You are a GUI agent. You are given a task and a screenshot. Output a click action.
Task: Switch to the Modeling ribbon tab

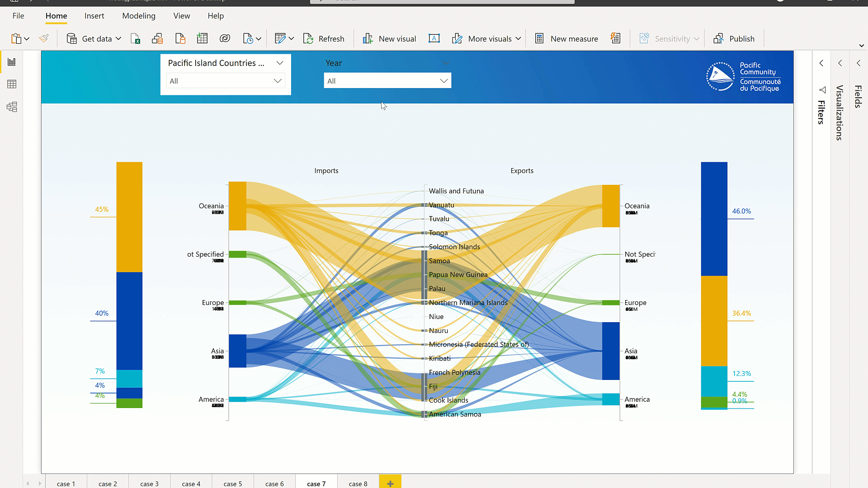point(139,16)
